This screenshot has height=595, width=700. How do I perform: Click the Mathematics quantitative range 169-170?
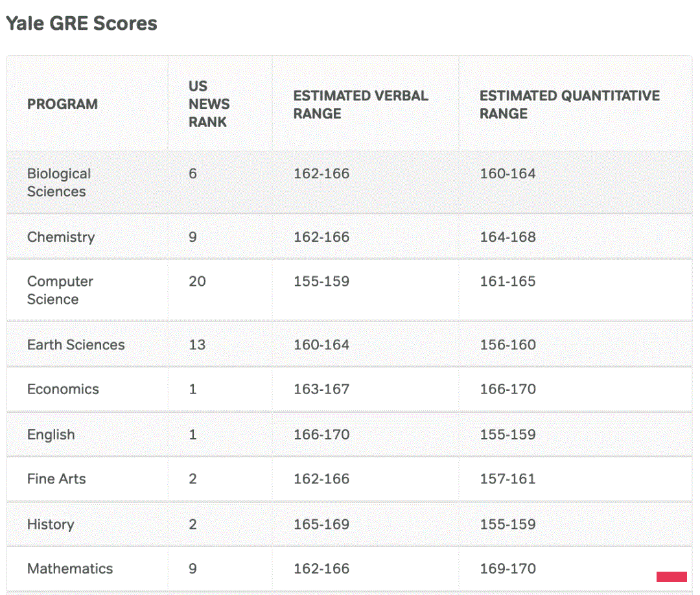[x=507, y=568]
